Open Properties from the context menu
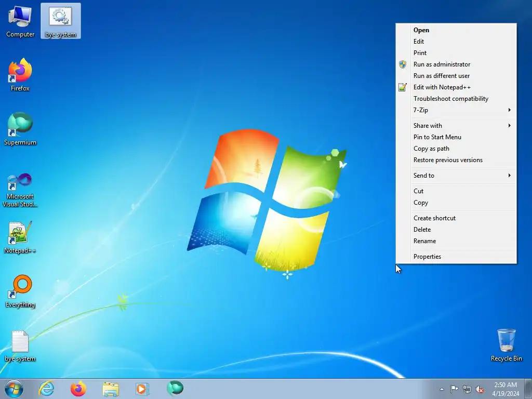This screenshot has width=532, height=399. [x=456, y=257]
